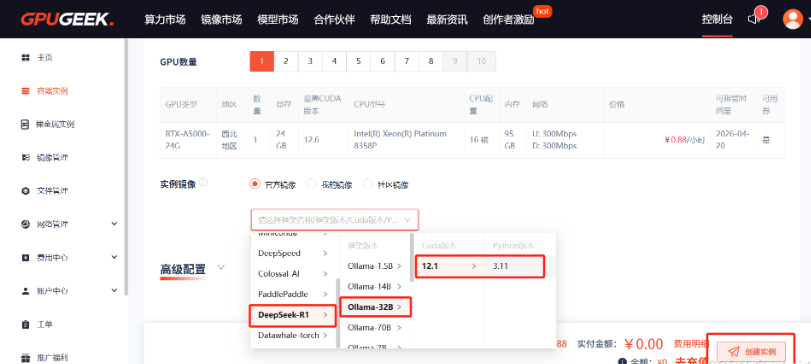Set GPU数量 to 3
The height and width of the screenshot is (364, 811).
(x=310, y=62)
